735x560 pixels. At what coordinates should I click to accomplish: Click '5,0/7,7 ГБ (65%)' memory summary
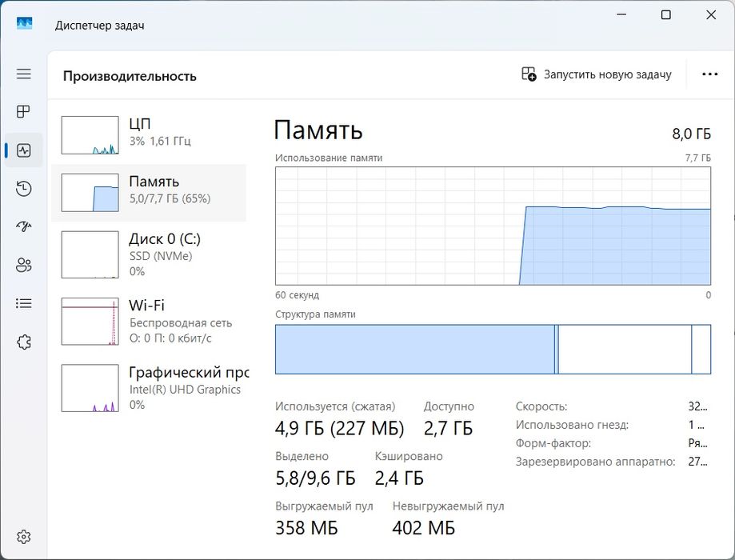170,198
